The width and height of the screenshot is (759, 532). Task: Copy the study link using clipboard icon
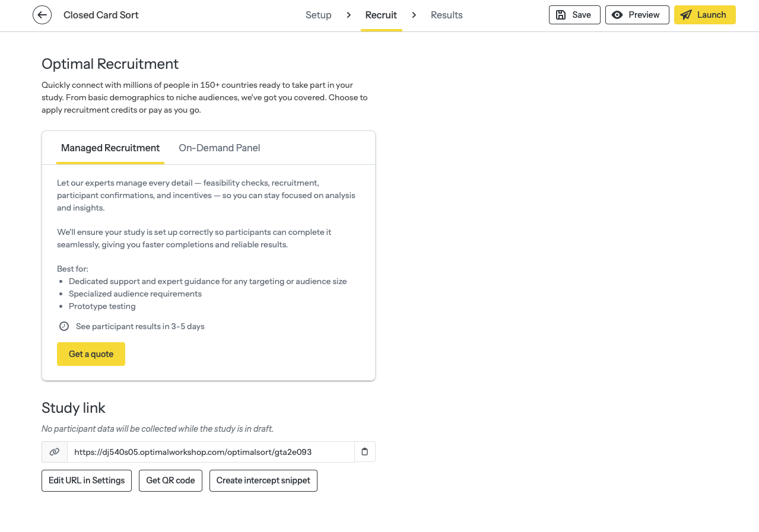click(x=364, y=451)
